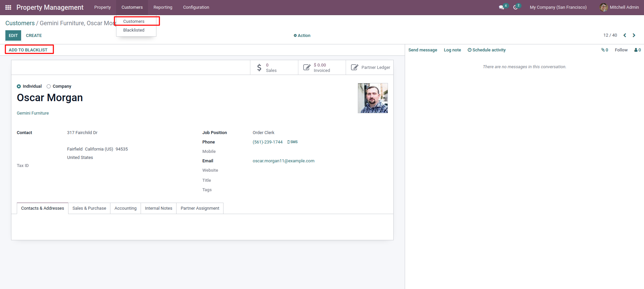
Task: Open the apps grid menu icon
Action: pos(8,7)
